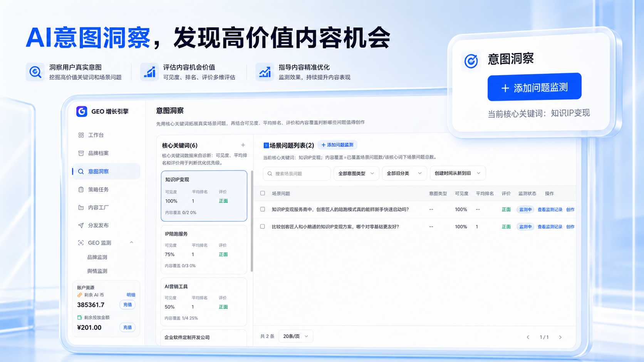Open 内容工厂 in the sidebar
The width and height of the screenshot is (644, 362).
point(106,207)
